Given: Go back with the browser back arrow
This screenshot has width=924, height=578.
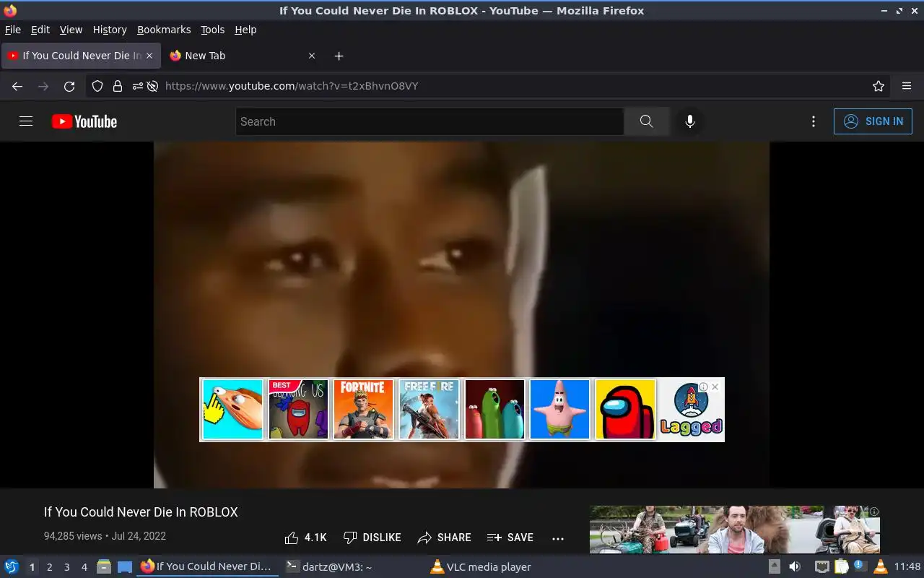Looking at the screenshot, I should 17,86.
